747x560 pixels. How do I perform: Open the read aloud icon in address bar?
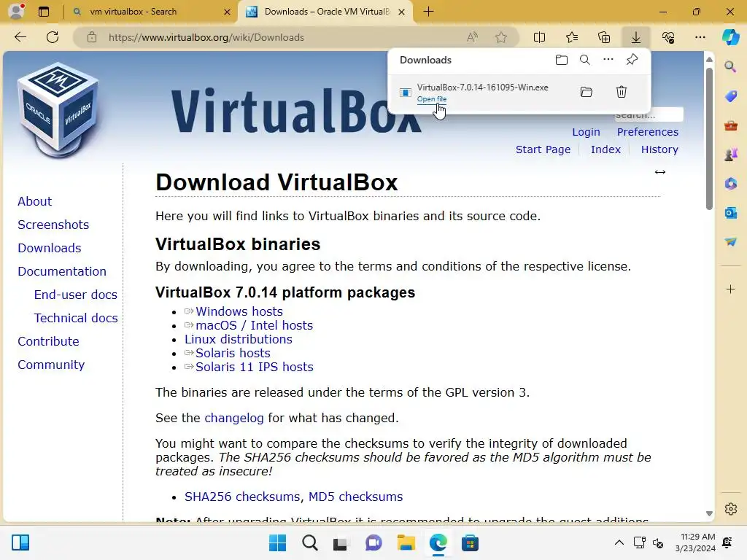click(472, 37)
